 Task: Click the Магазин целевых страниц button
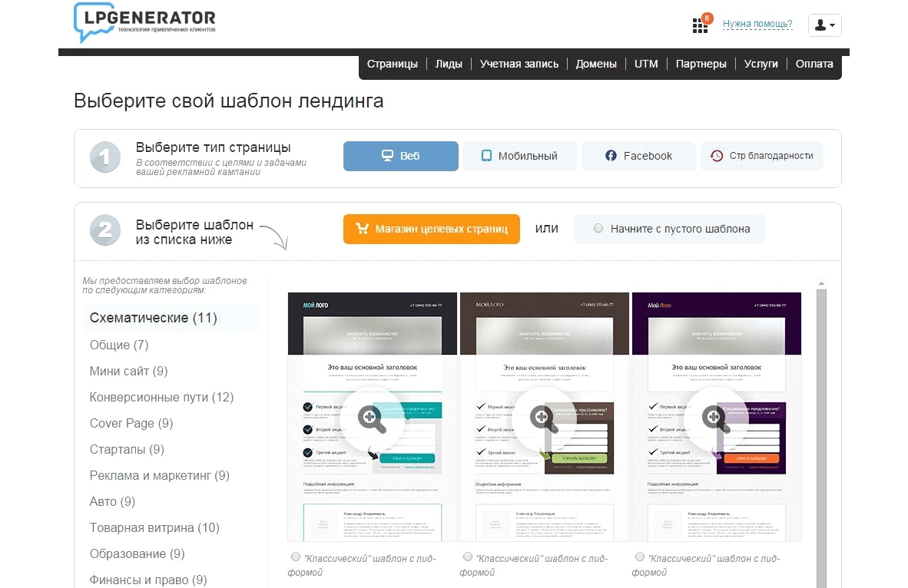click(x=431, y=229)
